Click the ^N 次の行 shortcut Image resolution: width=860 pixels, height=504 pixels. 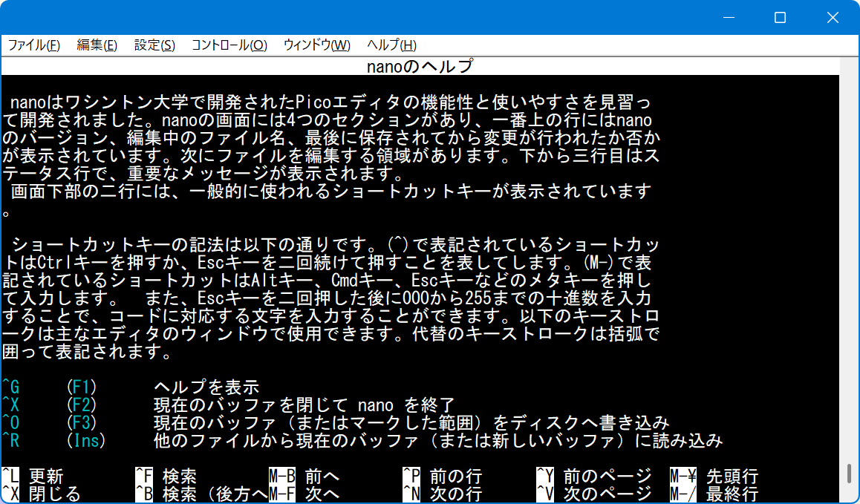click(443, 494)
